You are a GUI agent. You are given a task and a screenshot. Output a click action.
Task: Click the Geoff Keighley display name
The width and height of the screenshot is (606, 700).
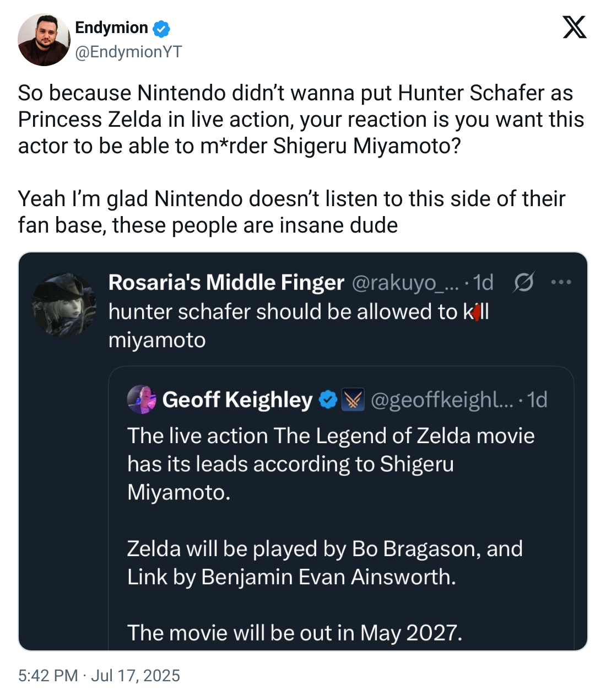tap(237, 400)
